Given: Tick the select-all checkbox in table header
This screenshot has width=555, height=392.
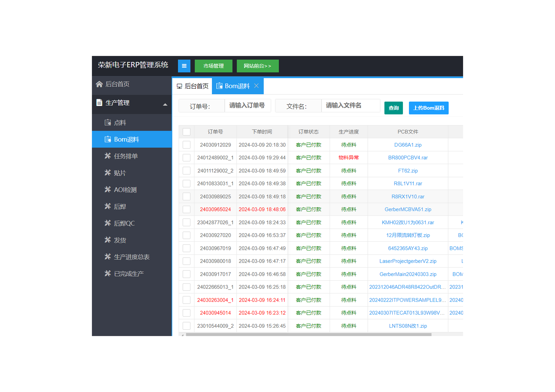Looking at the screenshot, I should pos(186,132).
